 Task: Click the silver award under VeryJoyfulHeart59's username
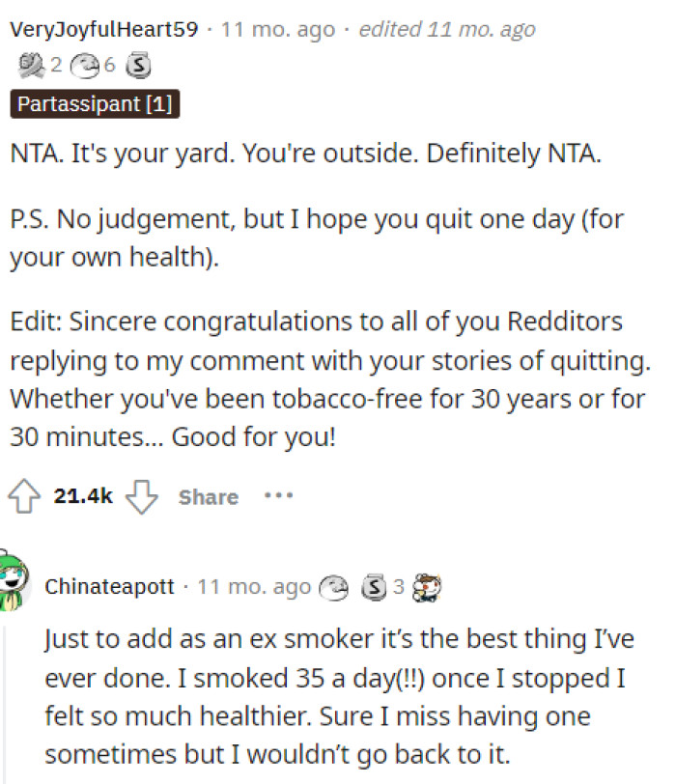[x=138, y=66]
